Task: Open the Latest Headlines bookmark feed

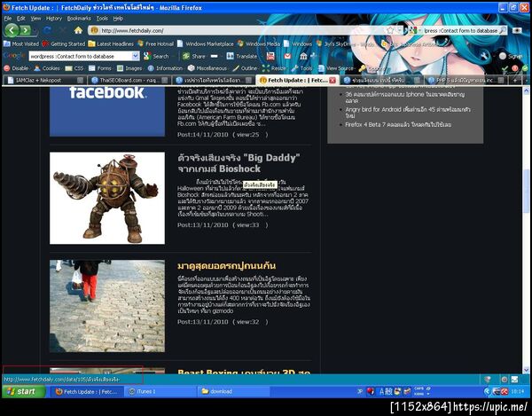Action: pyautogui.click(x=111, y=43)
